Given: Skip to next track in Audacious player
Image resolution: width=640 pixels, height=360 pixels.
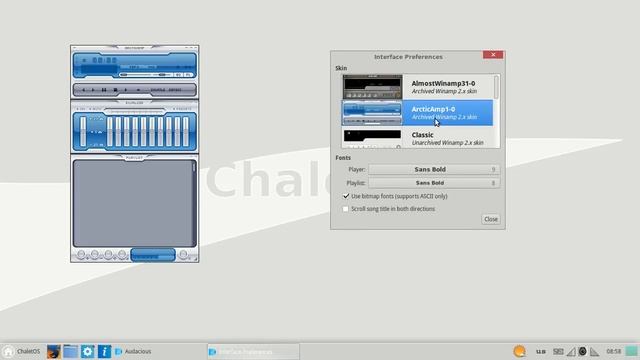Looking at the screenshot, I should [x=126, y=90].
